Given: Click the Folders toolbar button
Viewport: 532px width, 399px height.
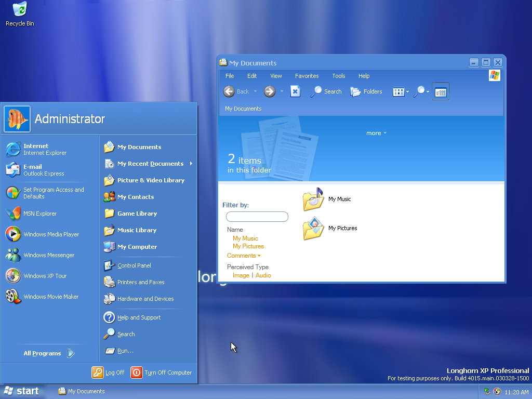Looking at the screenshot, I should 366,91.
